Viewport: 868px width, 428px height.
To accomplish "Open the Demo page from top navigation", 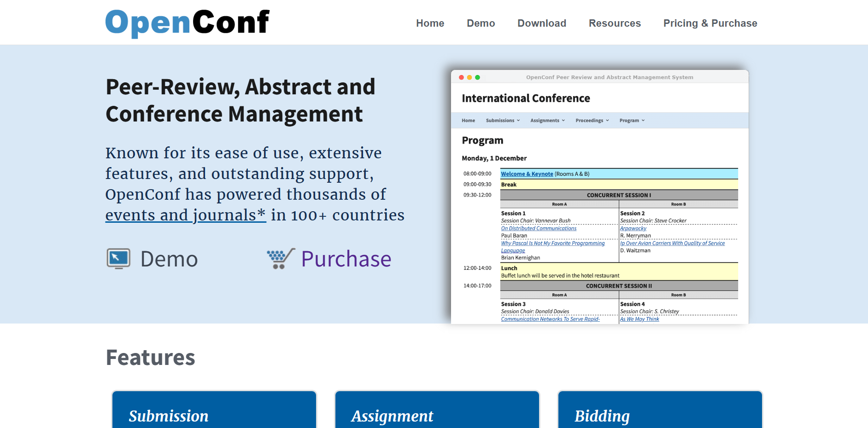I will 481,23.
